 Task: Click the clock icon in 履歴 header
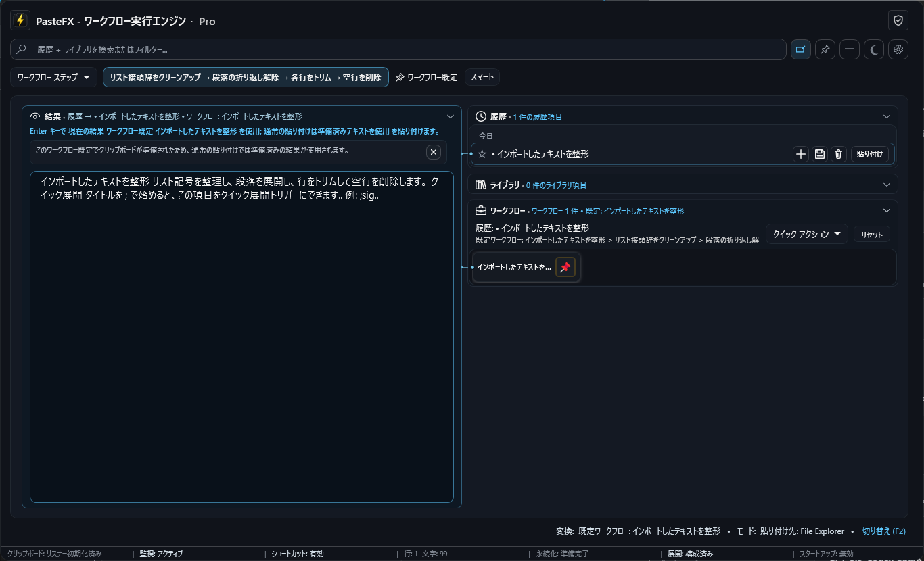click(x=481, y=116)
